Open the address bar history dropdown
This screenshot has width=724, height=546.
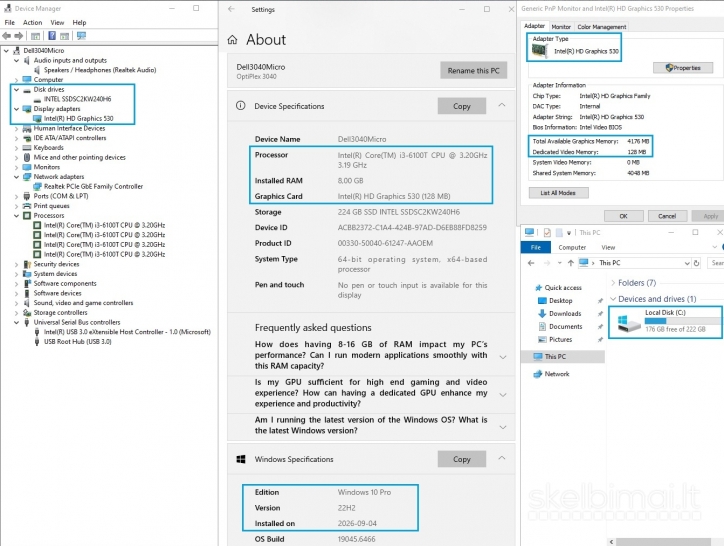click(x=687, y=263)
